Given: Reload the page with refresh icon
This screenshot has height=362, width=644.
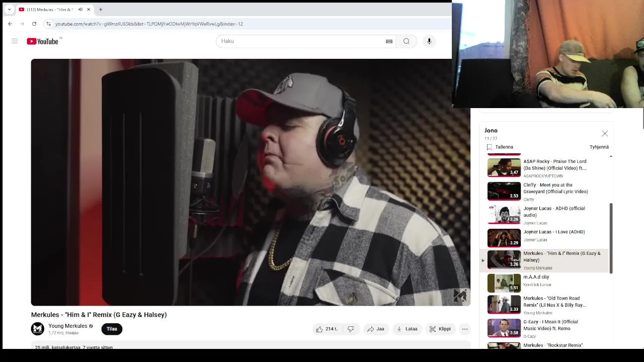Looking at the screenshot, I should (34, 24).
